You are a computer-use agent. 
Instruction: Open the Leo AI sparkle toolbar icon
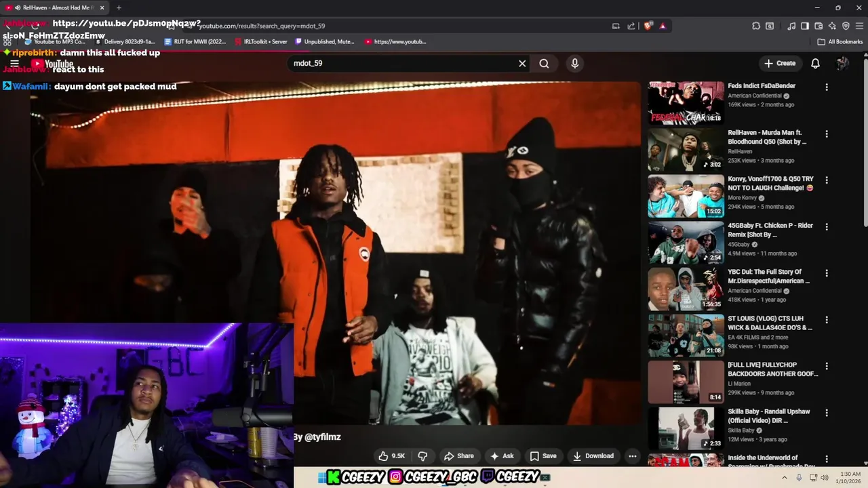click(x=832, y=26)
